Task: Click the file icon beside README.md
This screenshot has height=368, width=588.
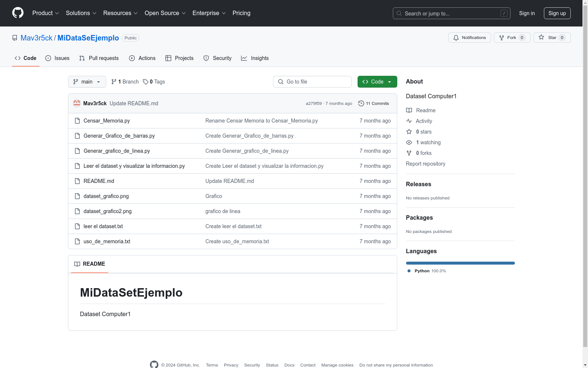Action: pyautogui.click(x=77, y=181)
